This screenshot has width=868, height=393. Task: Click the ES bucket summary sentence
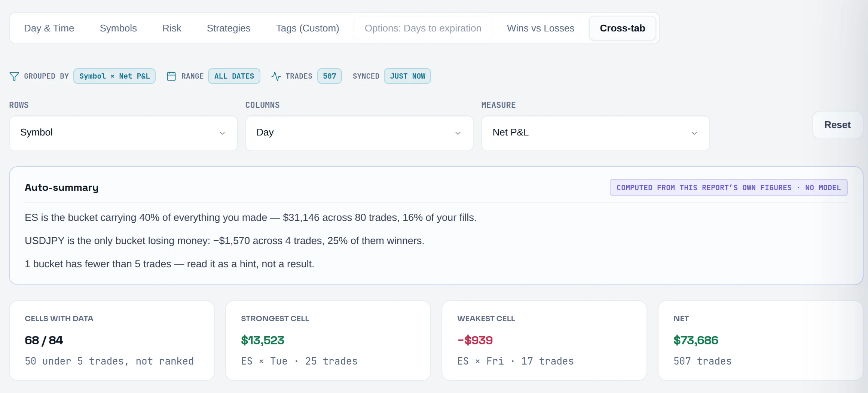pos(251,217)
